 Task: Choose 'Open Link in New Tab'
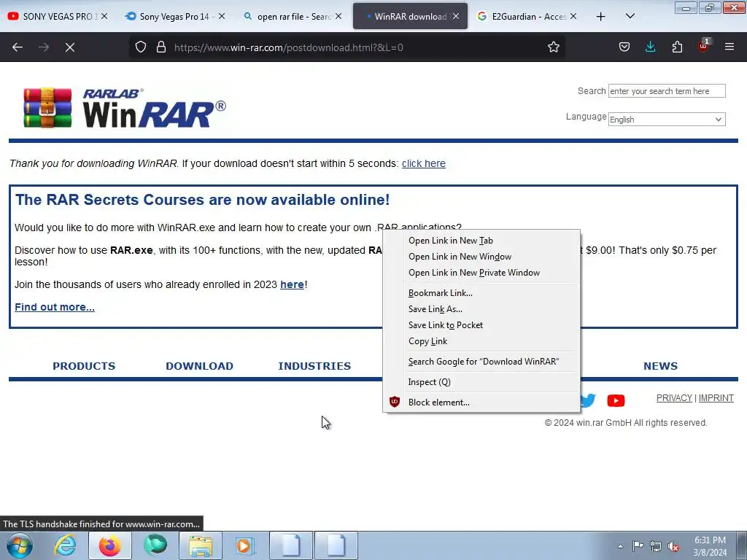point(481,241)
